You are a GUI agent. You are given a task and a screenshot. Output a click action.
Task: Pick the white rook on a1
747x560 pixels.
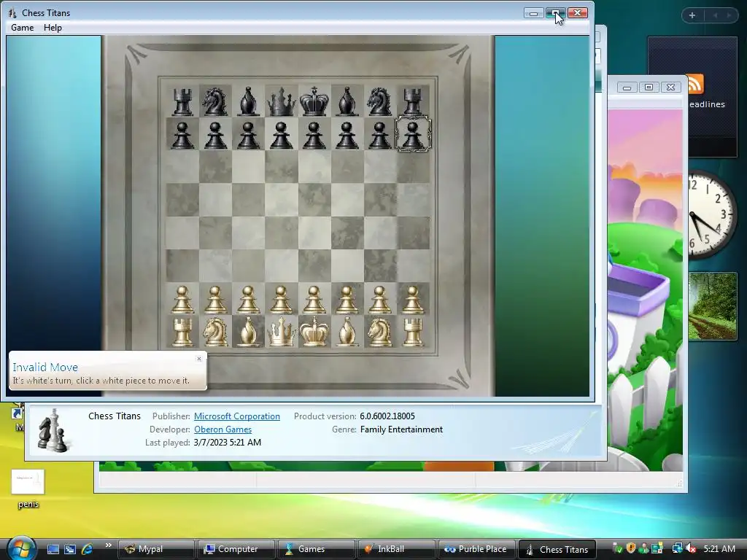(182, 332)
